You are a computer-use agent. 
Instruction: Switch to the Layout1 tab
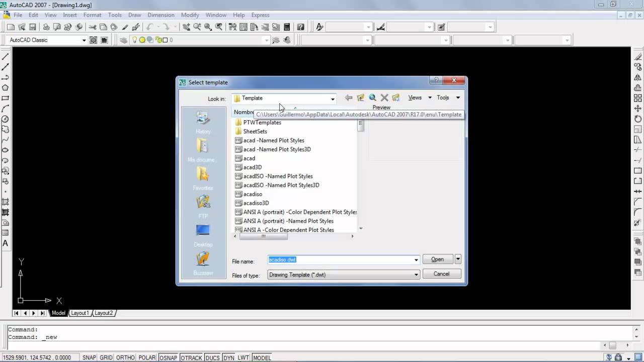pyautogui.click(x=79, y=313)
